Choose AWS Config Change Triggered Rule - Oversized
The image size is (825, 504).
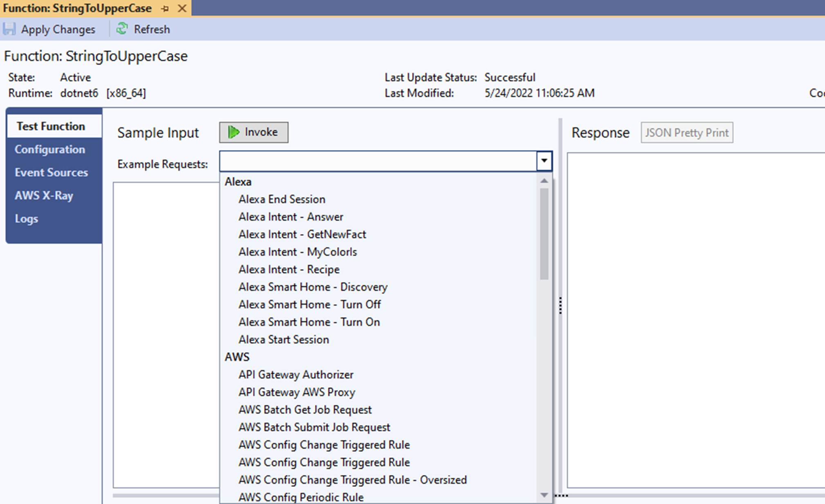352,480
